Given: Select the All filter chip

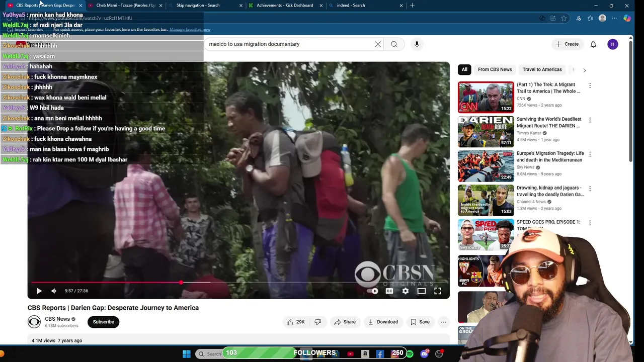Looking at the screenshot, I should click(464, 69).
